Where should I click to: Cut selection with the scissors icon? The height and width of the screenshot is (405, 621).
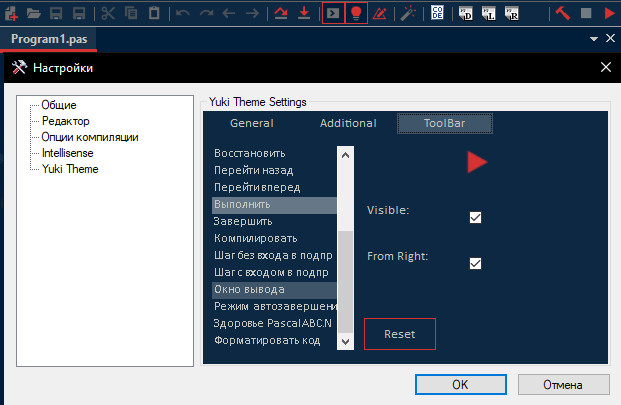108,13
